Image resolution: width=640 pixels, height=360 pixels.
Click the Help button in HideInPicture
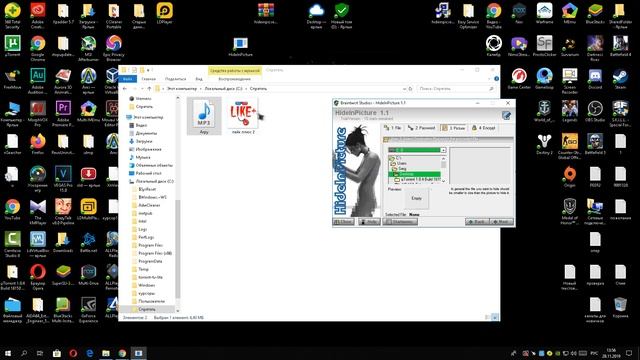369,222
